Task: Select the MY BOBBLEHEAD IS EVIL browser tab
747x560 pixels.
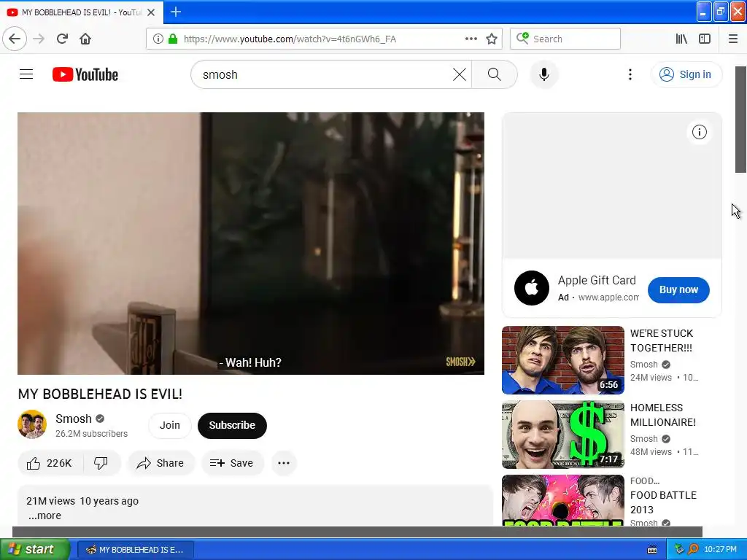Action: tap(82, 12)
